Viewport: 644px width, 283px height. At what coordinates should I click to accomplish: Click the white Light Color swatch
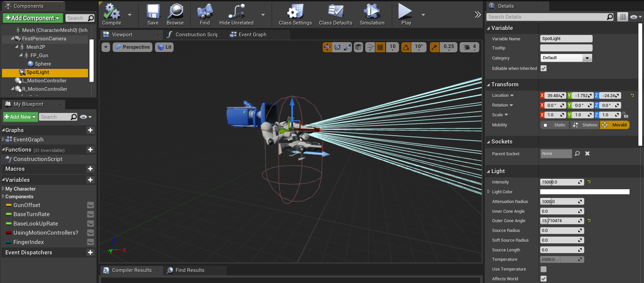585,192
